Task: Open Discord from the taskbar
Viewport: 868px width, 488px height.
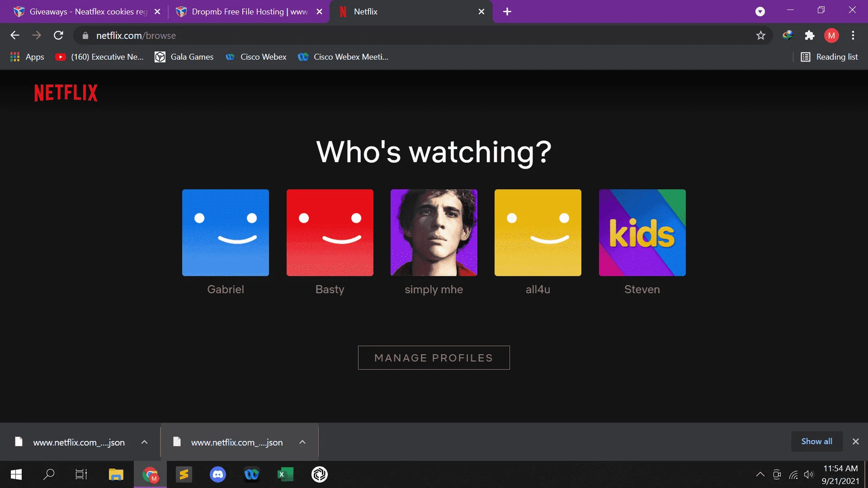Action: tap(218, 474)
